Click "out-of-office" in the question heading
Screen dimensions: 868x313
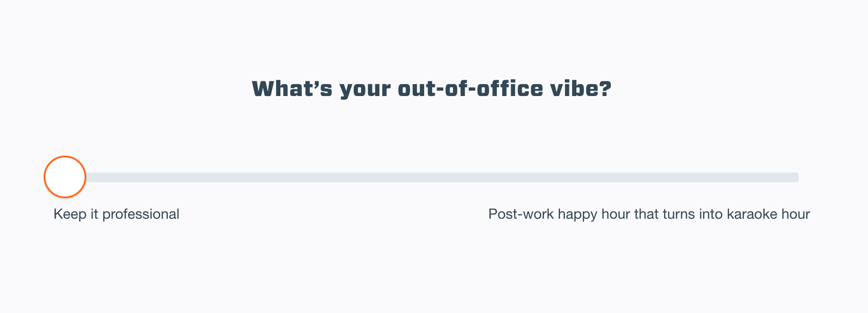point(471,89)
